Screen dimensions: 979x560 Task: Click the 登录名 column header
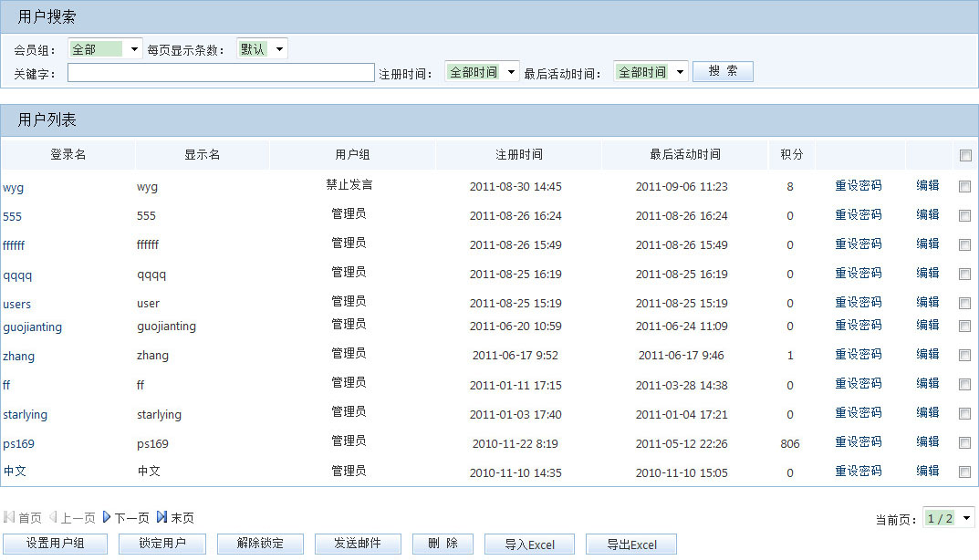tap(68, 154)
